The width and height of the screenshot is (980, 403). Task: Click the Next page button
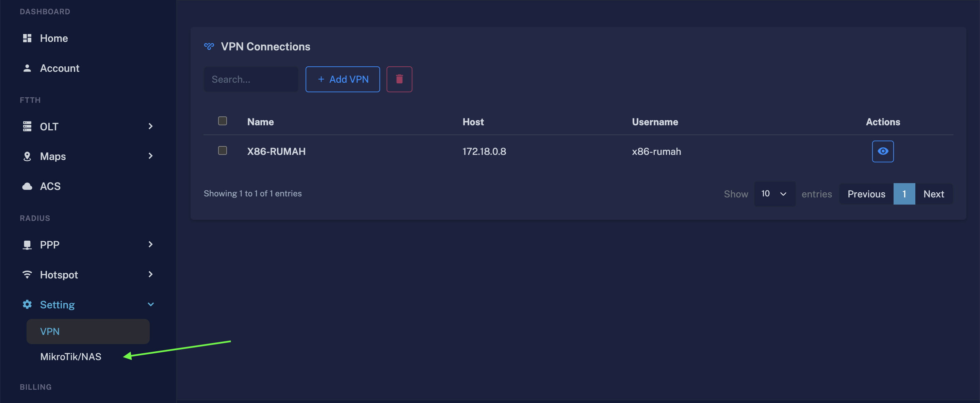pos(934,194)
